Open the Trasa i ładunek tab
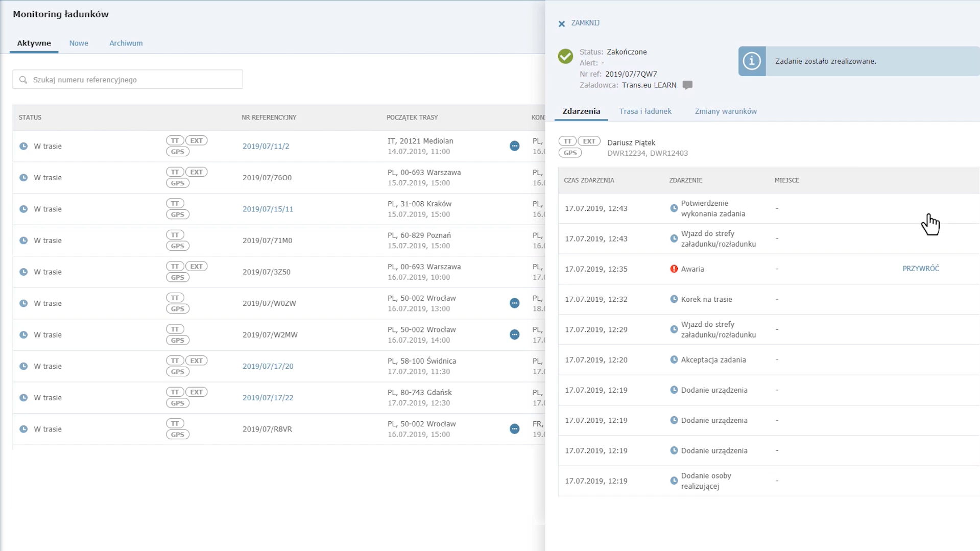 [x=645, y=111]
